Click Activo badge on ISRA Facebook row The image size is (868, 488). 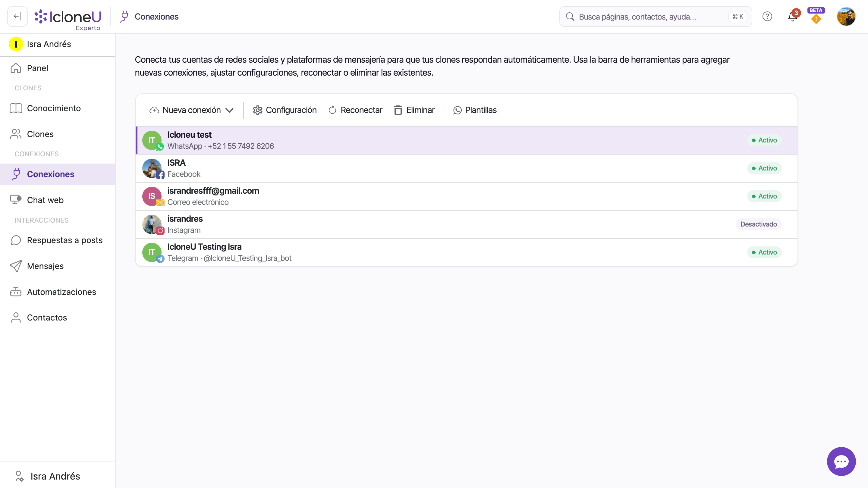click(764, 168)
